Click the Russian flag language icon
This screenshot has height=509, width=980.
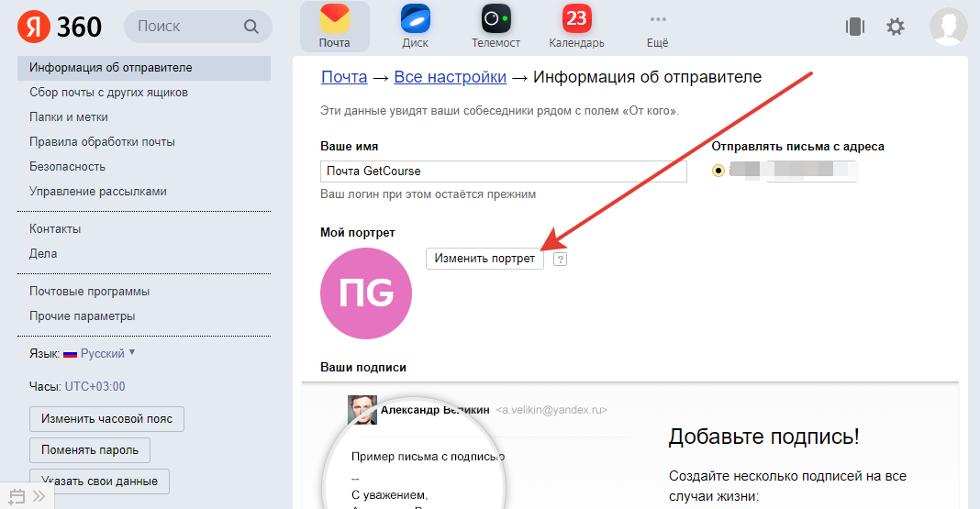click(x=70, y=354)
